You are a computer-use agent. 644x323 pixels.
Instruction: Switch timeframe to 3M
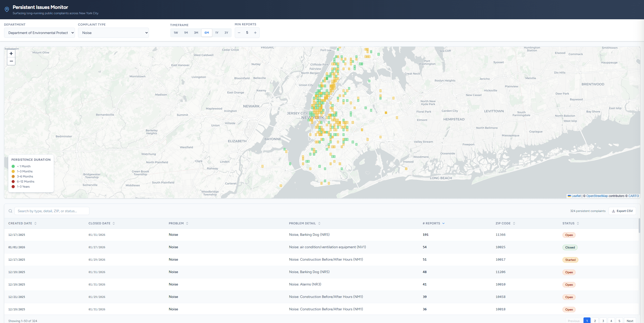point(196,33)
